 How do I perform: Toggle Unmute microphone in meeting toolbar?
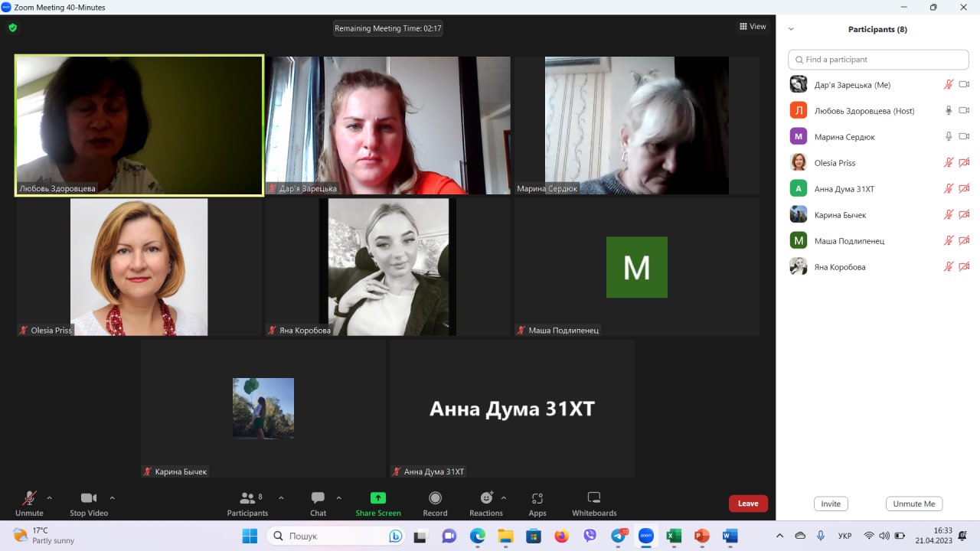tap(29, 504)
